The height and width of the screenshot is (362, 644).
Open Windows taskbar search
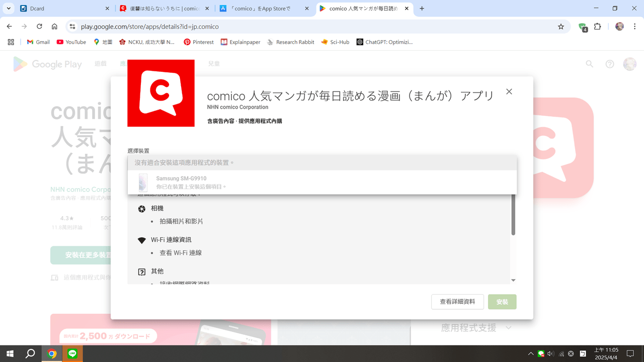pos(30,353)
